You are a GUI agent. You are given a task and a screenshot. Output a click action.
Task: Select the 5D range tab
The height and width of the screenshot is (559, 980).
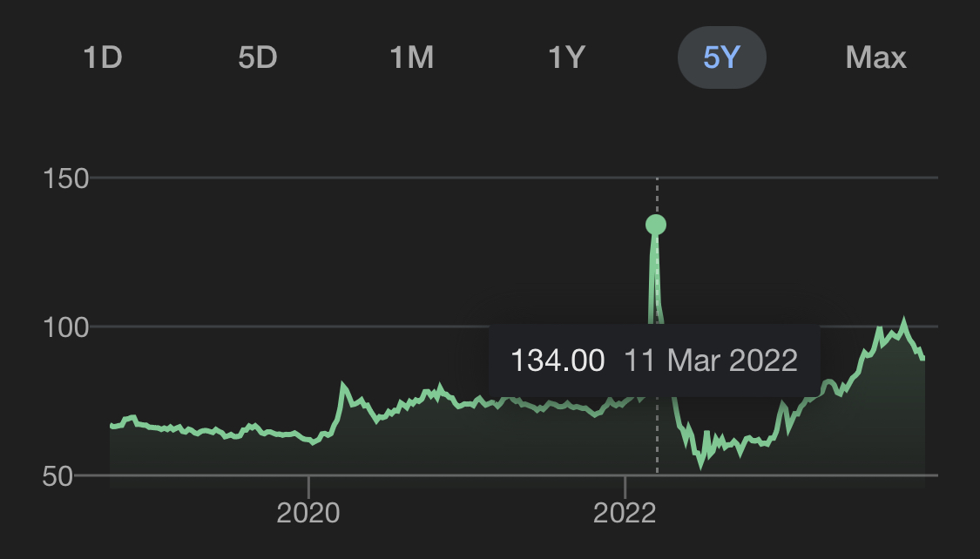[x=257, y=57]
